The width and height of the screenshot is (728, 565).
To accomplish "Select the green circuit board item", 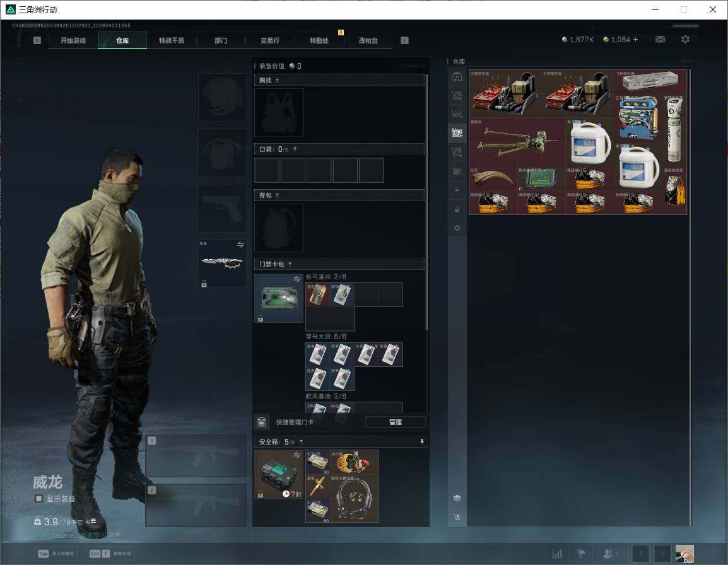I will [541, 178].
